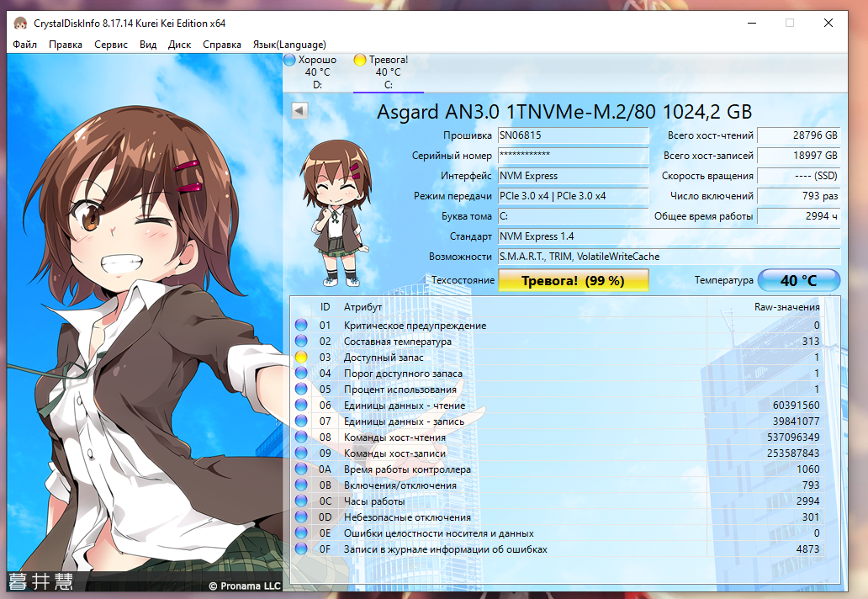Click total host reads value 28796 GB
The width and height of the screenshot is (868, 599).
[798, 135]
